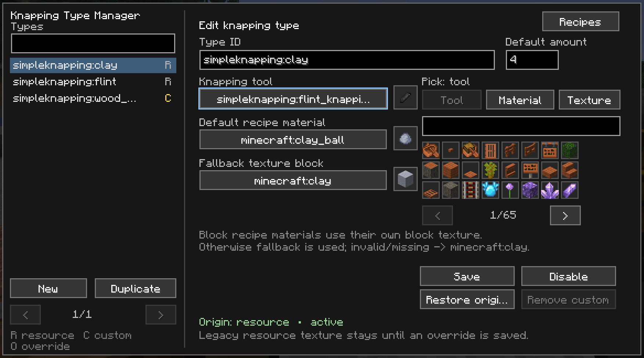Go to next types list page
This screenshot has height=358, width=644.
pyautogui.click(x=161, y=315)
